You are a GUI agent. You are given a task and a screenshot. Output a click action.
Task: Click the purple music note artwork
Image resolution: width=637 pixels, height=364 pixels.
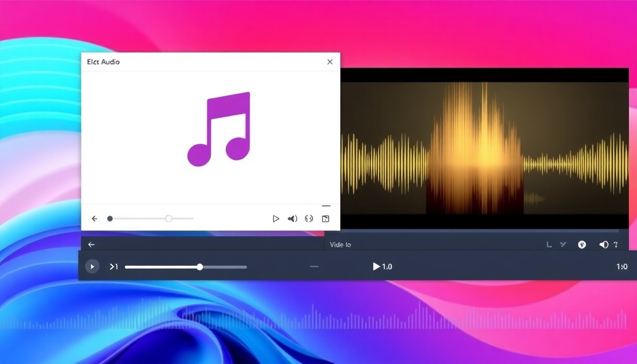click(219, 129)
